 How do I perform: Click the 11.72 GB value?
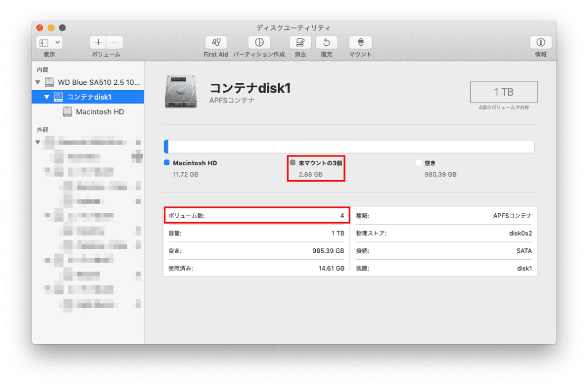click(x=185, y=174)
